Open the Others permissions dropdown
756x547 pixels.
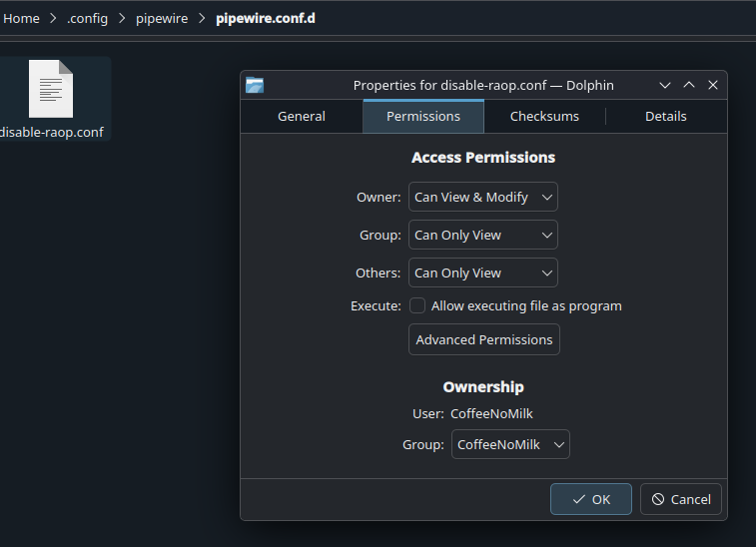pyautogui.click(x=483, y=273)
